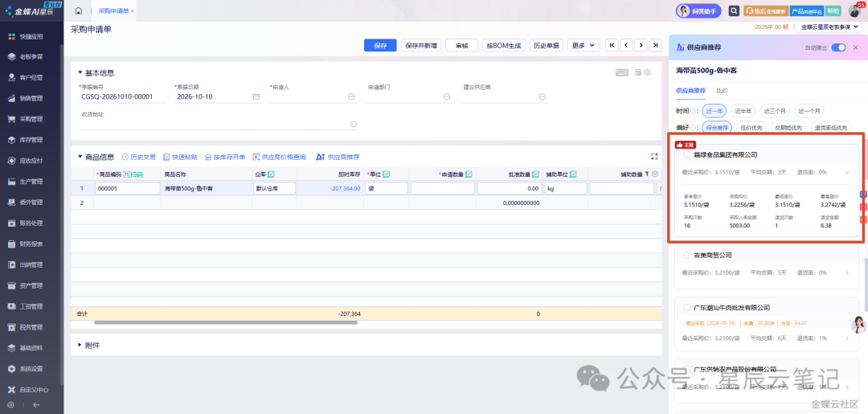
Task: Open calendar picker for 单据日期
Action: tap(256, 96)
